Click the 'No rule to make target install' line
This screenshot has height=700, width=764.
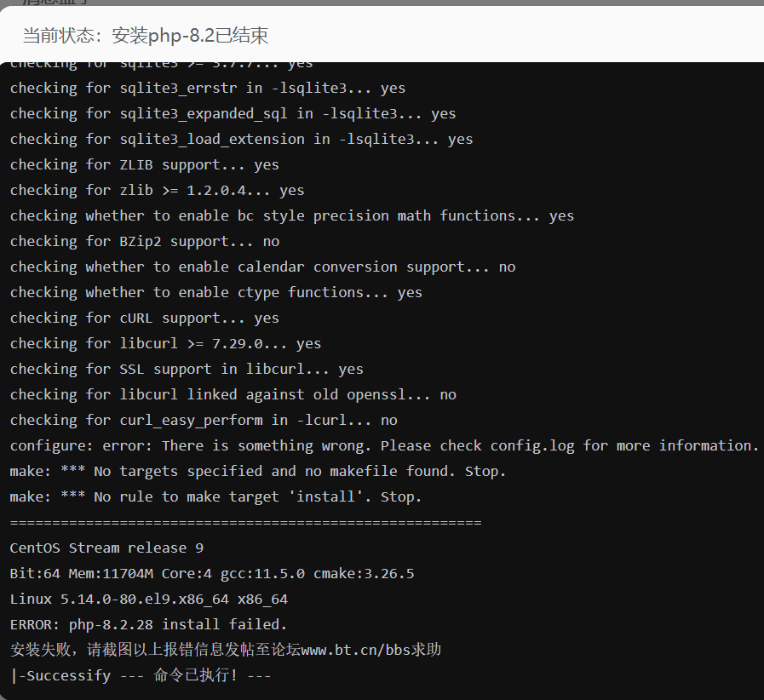pos(215,496)
